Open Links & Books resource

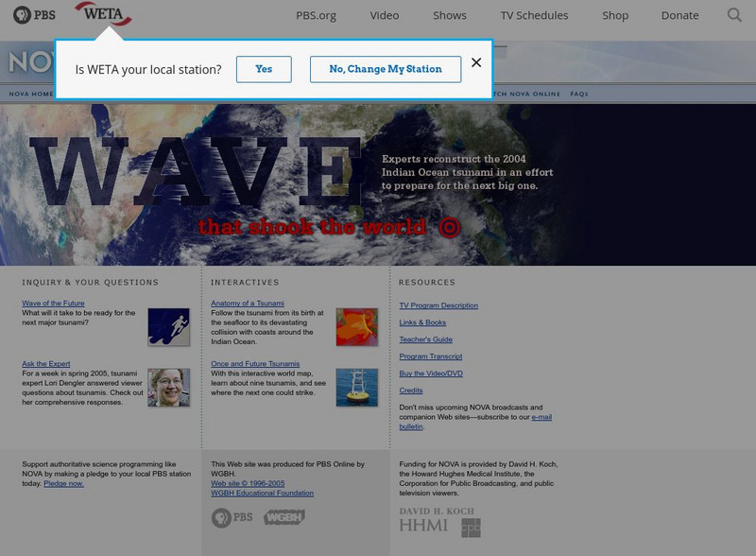pyautogui.click(x=422, y=322)
